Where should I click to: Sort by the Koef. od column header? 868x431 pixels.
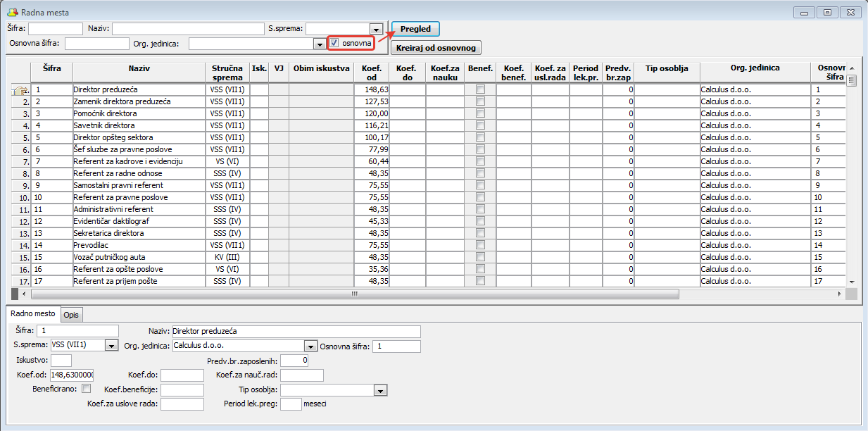click(372, 73)
